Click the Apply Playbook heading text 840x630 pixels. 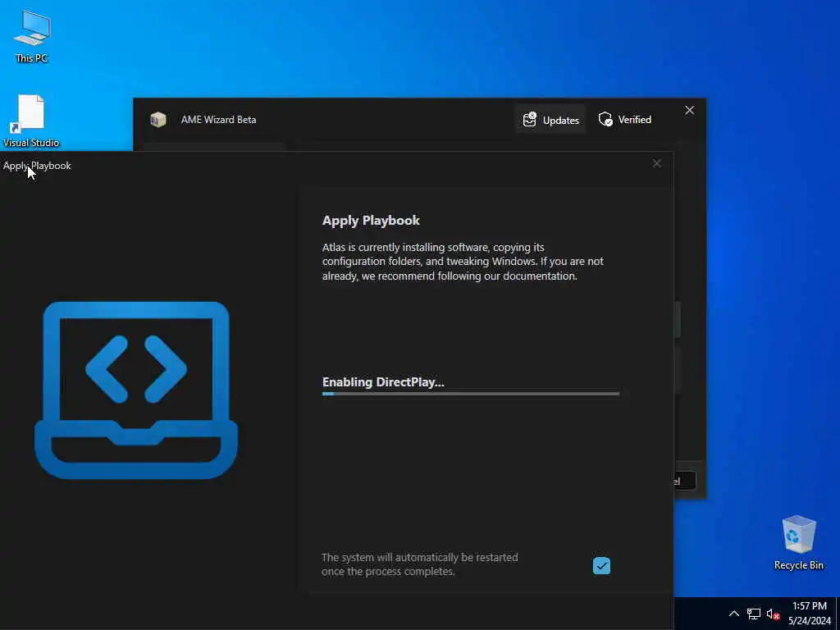pos(371,221)
